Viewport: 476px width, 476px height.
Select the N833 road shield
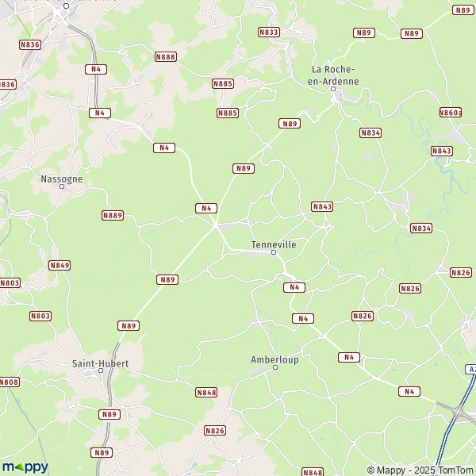tap(269, 33)
